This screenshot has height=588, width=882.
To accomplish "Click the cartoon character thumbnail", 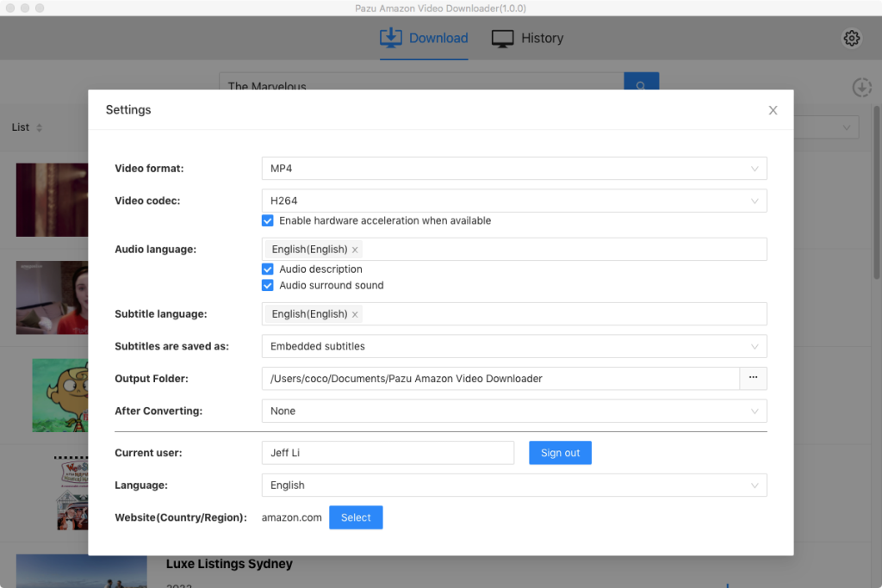I will [x=60, y=396].
